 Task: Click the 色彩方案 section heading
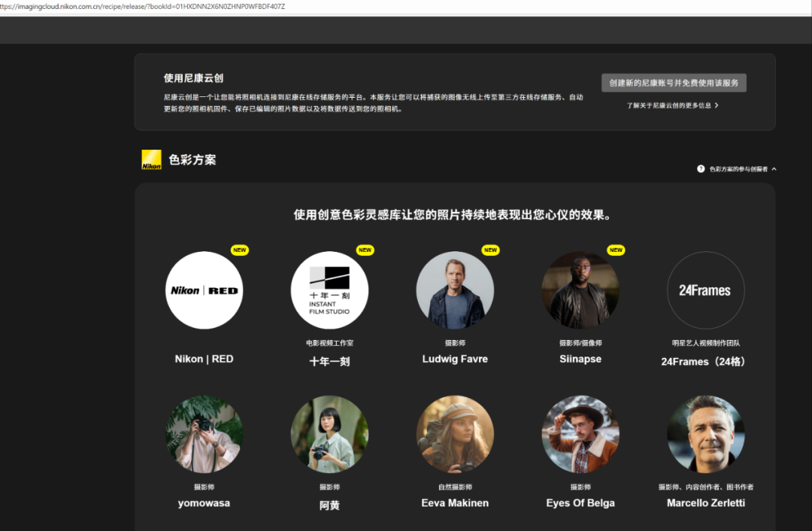click(x=192, y=159)
